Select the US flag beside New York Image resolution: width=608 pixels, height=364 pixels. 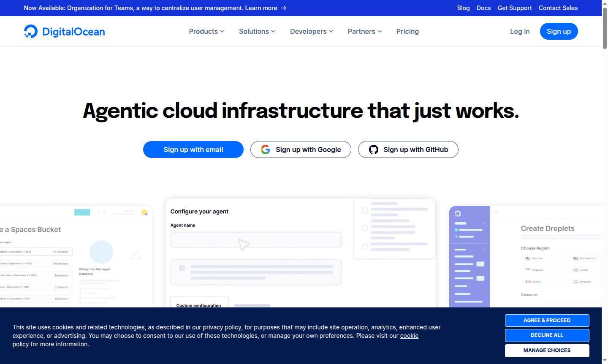(x=528, y=258)
